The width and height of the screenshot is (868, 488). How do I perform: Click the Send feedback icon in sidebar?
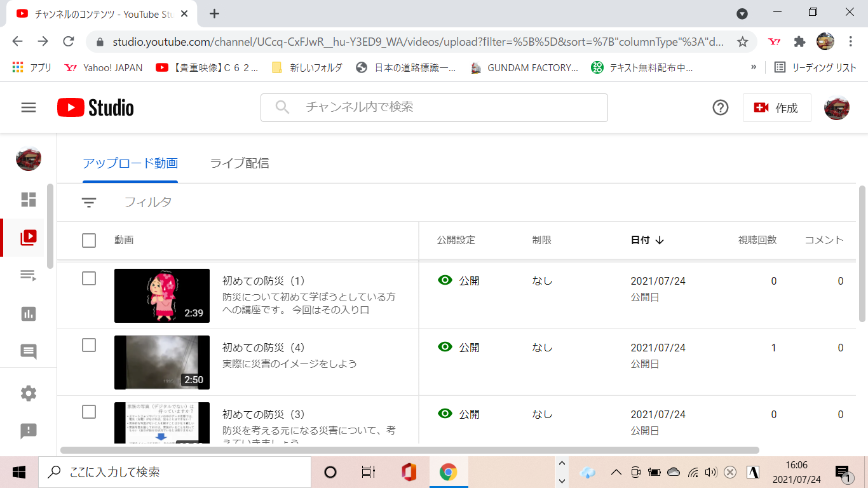tap(29, 431)
